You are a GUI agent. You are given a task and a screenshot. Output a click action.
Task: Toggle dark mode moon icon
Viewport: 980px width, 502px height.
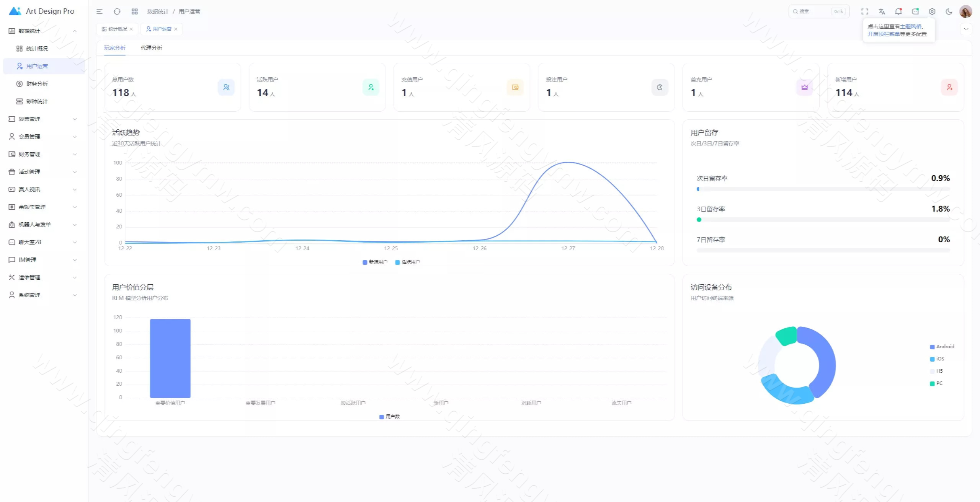949,11
